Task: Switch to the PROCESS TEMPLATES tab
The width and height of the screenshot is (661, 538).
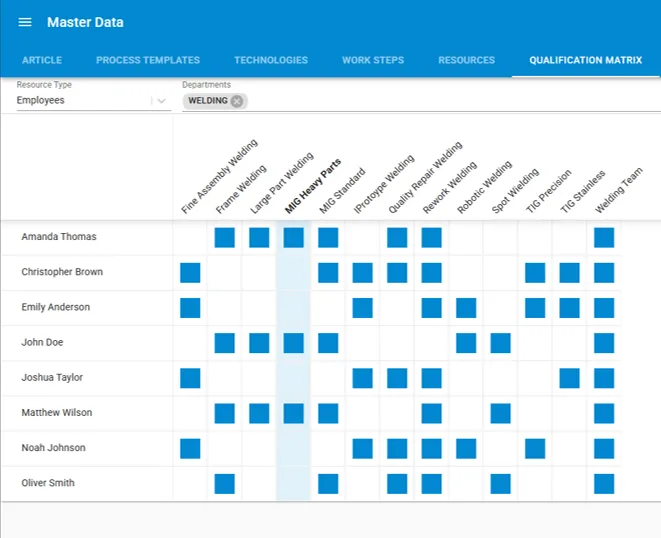Action: (148, 60)
